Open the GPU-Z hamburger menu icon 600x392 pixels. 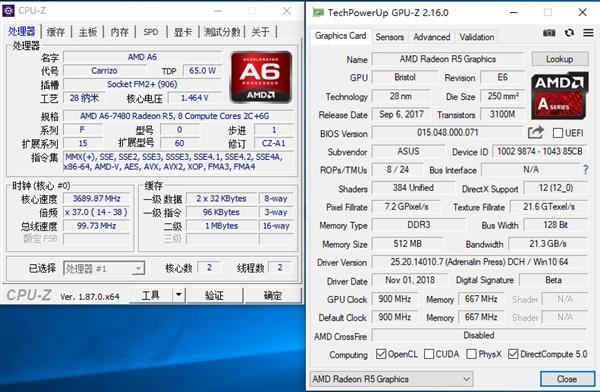(x=589, y=33)
